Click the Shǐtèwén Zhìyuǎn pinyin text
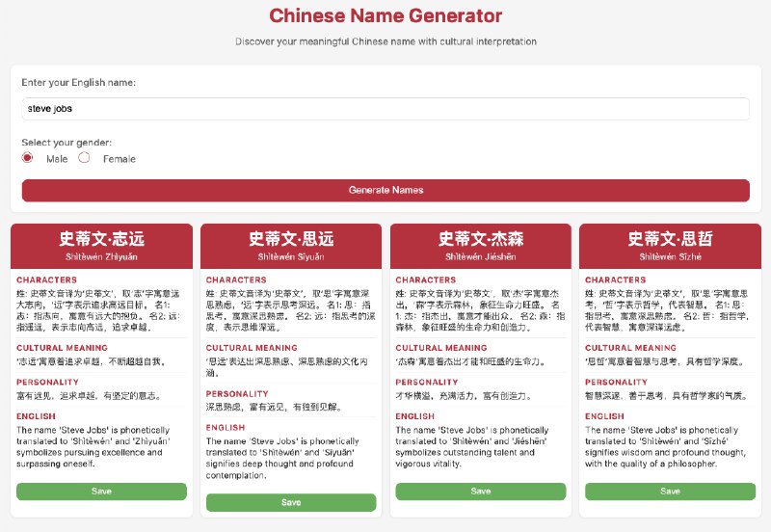This screenshot has height=532, width=771. tap(101, 256)
